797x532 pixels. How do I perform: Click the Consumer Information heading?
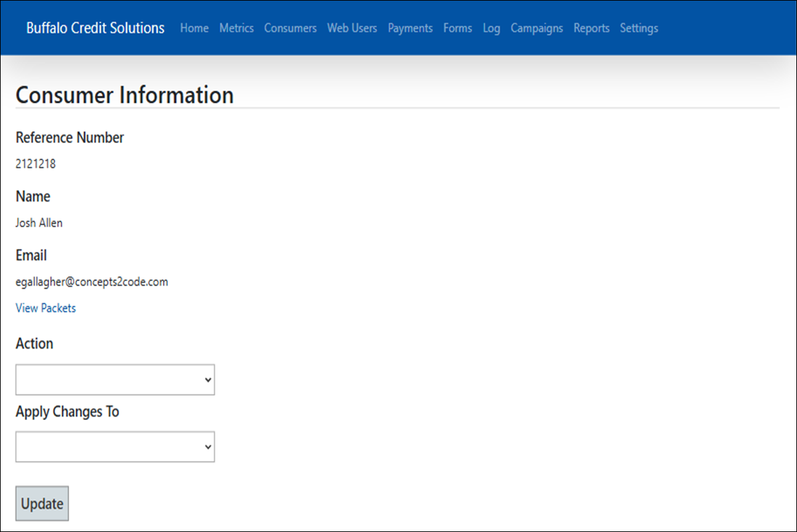coord(125,95)
